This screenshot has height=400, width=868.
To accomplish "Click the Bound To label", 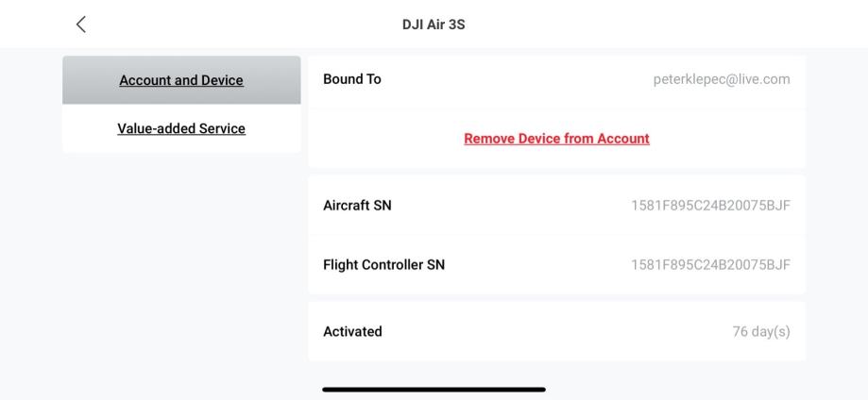I will [x=352, y=79].
